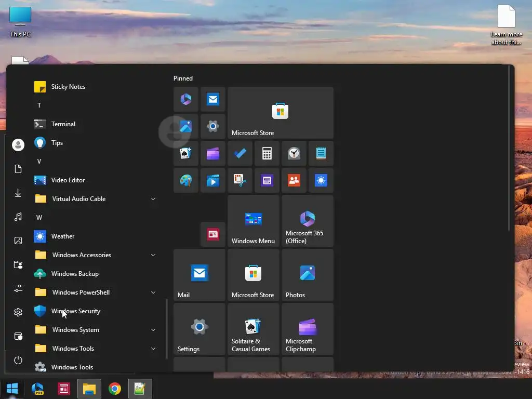Open Settings gear in the sidebar
Image resolution: width=532 pixels, height=399 pixels.
pyautogui.click(x=18, y=312)
